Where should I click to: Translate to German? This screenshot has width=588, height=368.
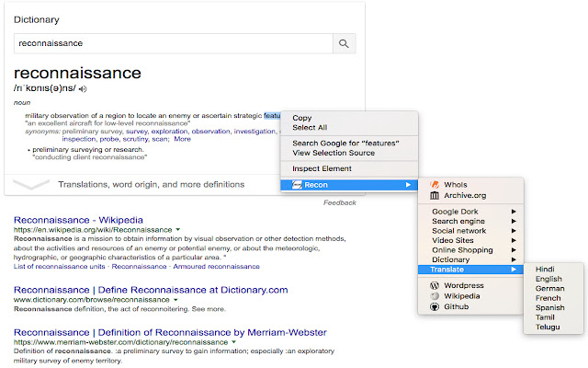point(553,289)
